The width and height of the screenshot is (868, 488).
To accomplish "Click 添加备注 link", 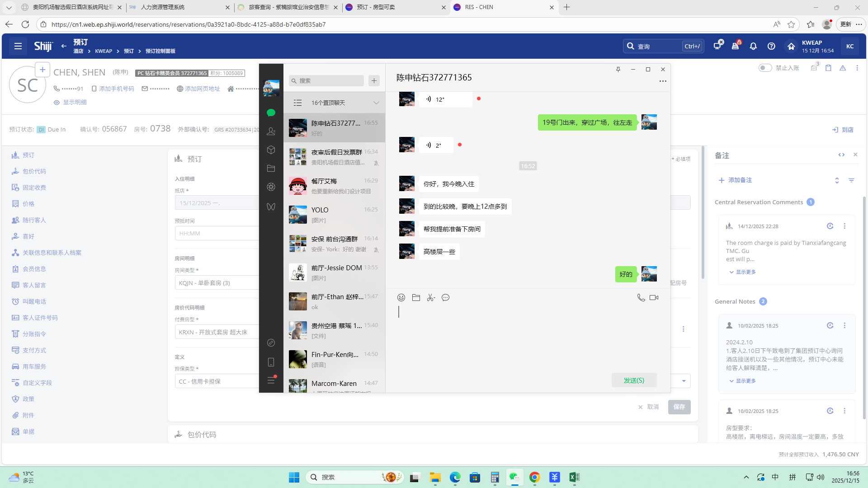I will [x=740, y=180].
